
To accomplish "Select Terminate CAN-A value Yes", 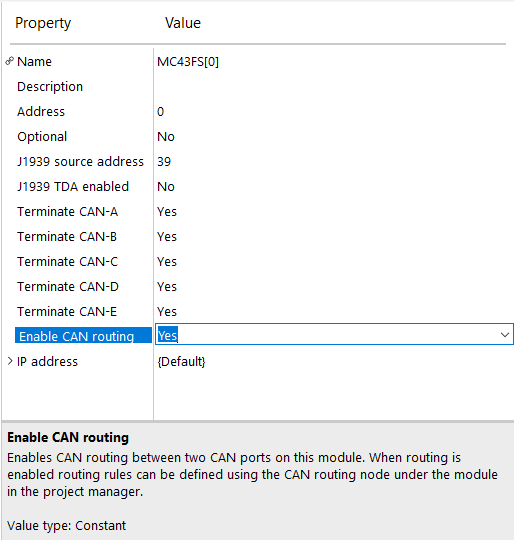I will [x=167, y=211].
